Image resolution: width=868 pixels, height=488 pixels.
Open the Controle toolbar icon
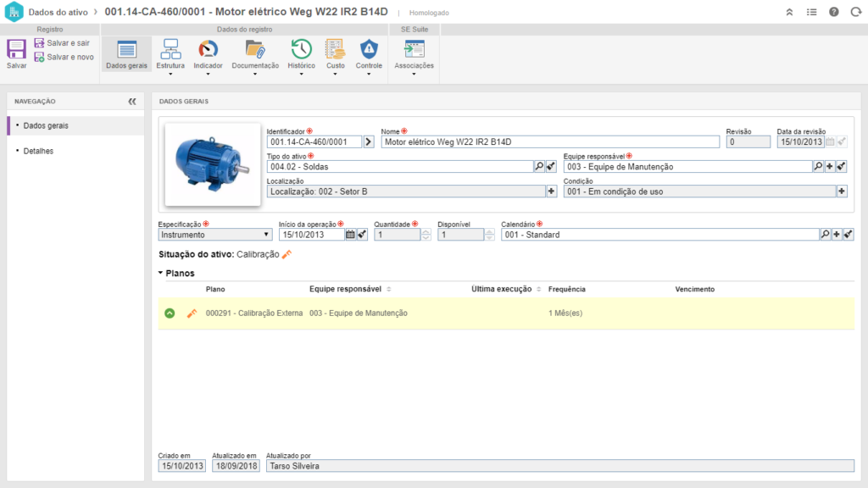(369, 50)
